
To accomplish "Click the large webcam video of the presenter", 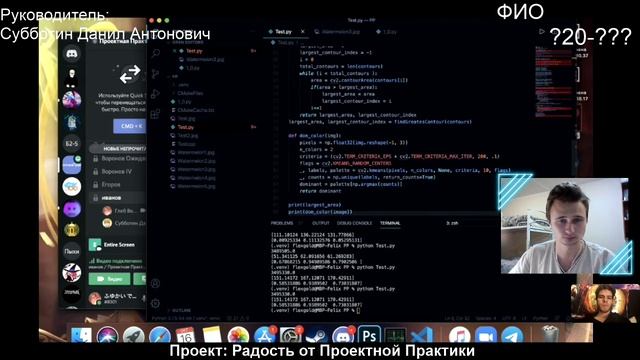I will coord(564,226).
